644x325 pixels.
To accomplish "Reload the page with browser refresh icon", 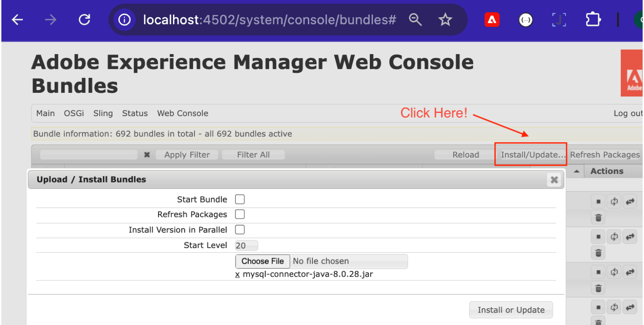I will pyautogui.click(x=84, y=20).
